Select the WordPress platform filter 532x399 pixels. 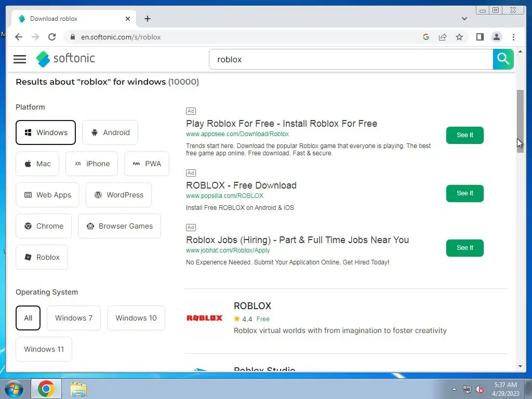[x=119, y=195]
